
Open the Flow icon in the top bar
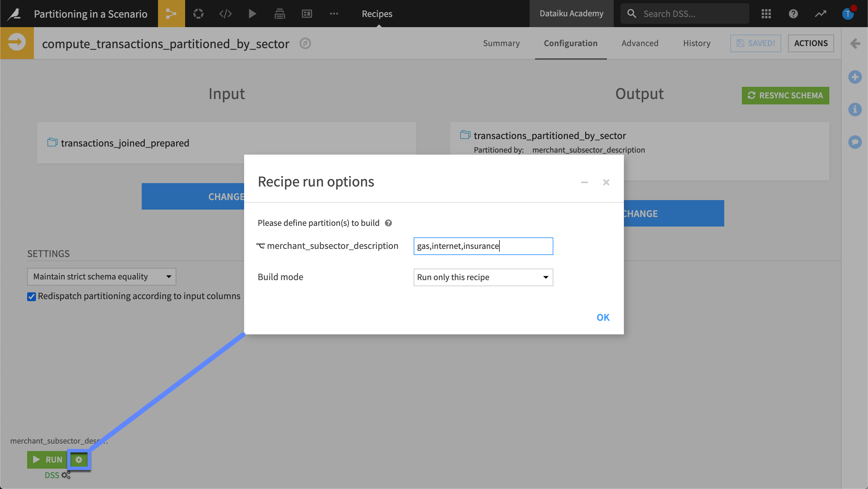click(171, 14)
